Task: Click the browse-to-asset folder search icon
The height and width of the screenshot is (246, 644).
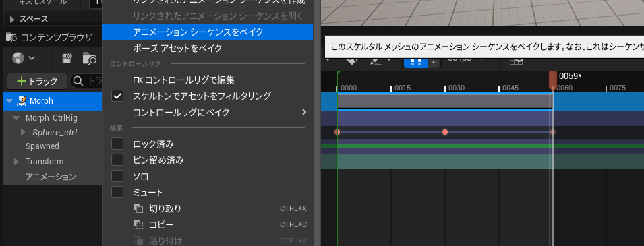Action: coord(89,59)
